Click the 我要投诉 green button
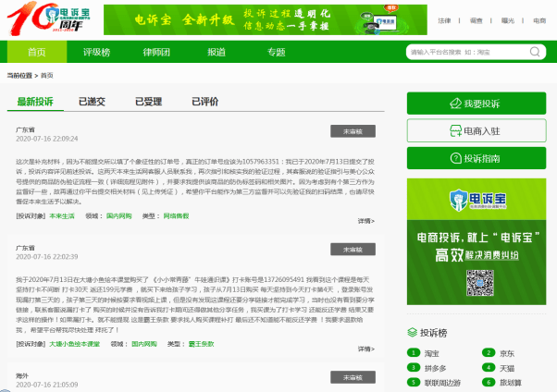 pyautogui.click(x=477, y=104)
